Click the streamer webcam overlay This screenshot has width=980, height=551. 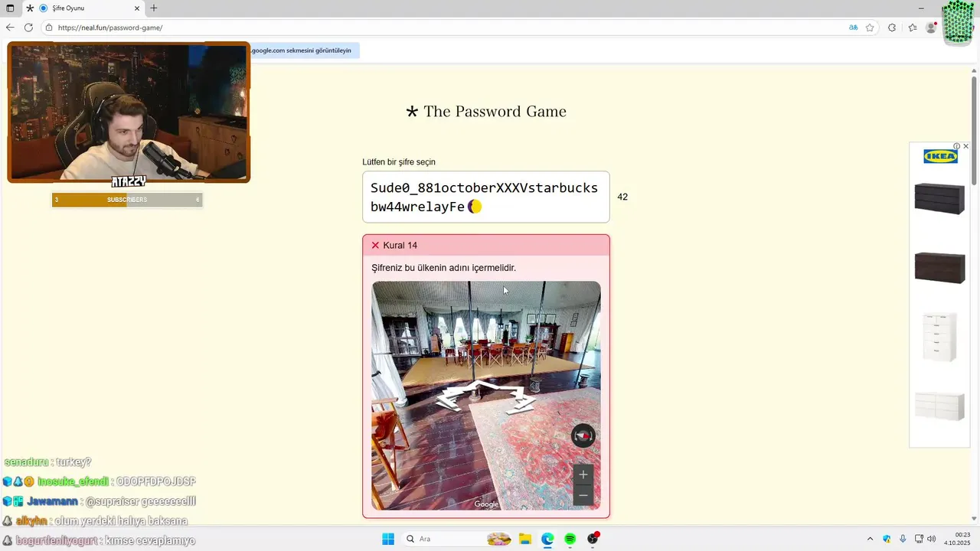coord(129,112)
